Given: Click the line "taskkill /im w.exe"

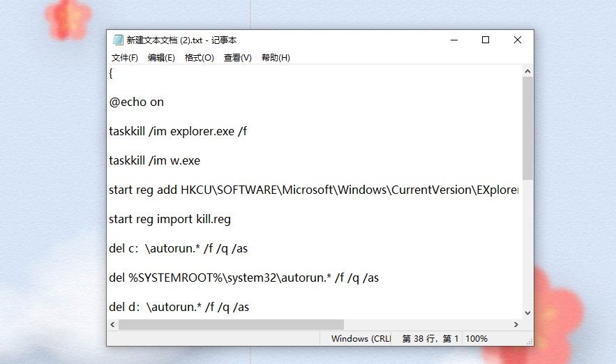Looking at the screenshot, I should pos(154,160).
